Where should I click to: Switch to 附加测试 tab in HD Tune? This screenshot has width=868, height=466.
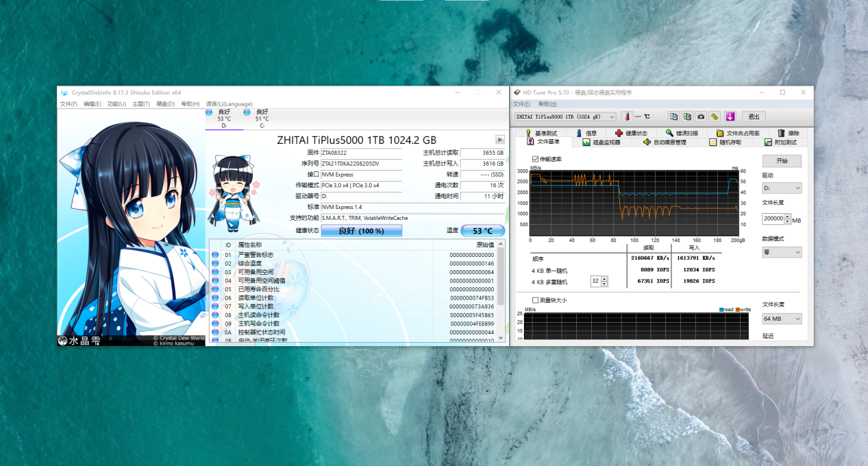780,142
